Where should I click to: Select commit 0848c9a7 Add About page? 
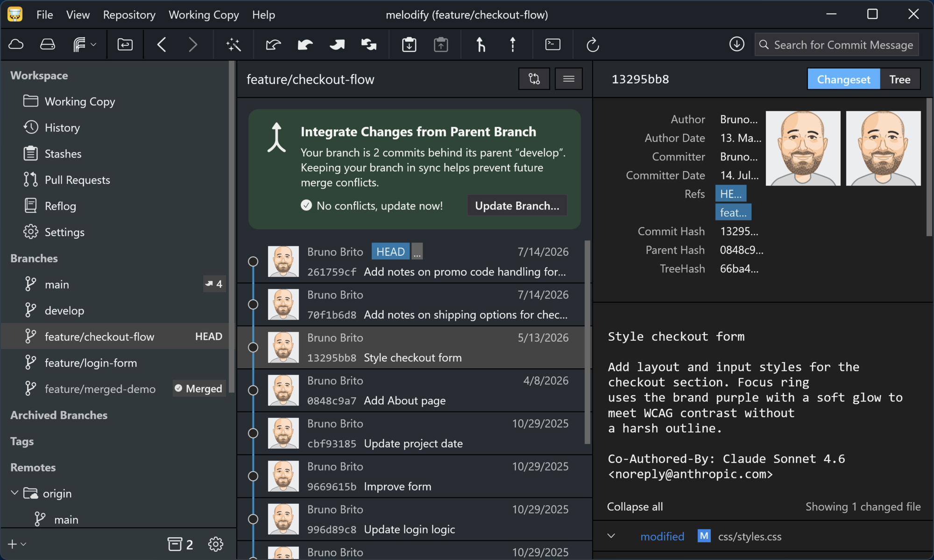tap(411, 391)
